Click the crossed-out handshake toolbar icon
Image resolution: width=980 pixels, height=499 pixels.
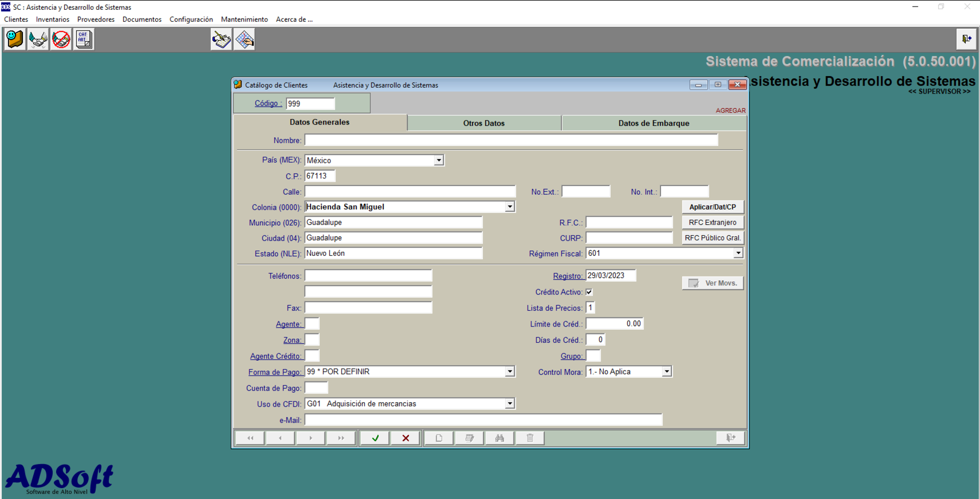pyautogui.click(x=61, y=39)
